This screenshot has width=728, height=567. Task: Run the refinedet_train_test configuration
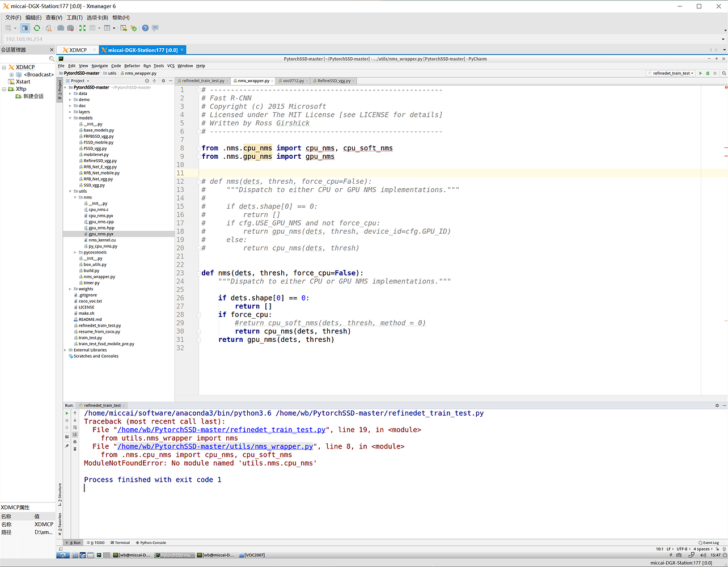point(700,73)
